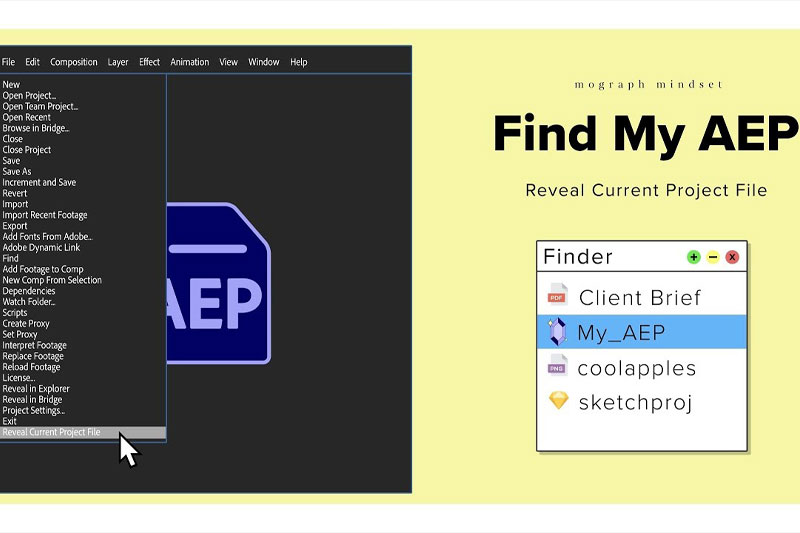The image size is (800, 533).
Task: Click yellow minus button in Finder window
Action: 713,257
